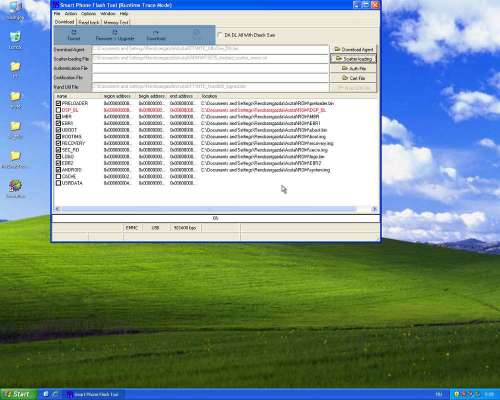
Task: Click the Authentication File input field
Action: pos(210,68)
